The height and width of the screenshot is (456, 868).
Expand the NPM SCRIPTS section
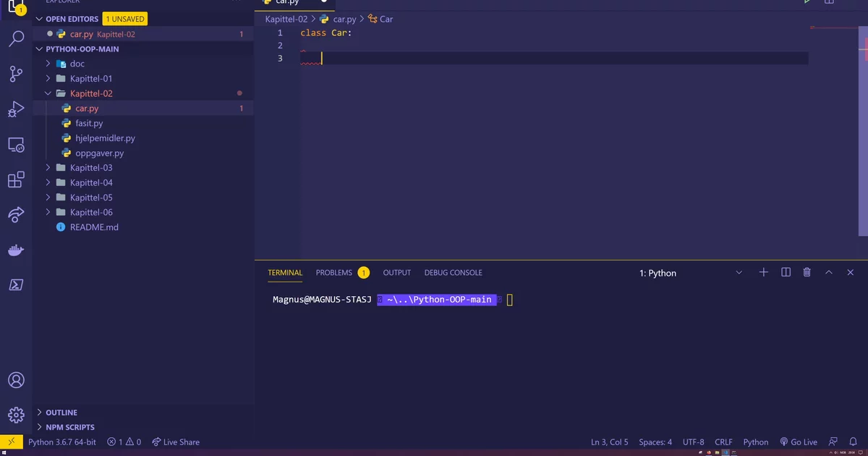[x=70, y=427]
